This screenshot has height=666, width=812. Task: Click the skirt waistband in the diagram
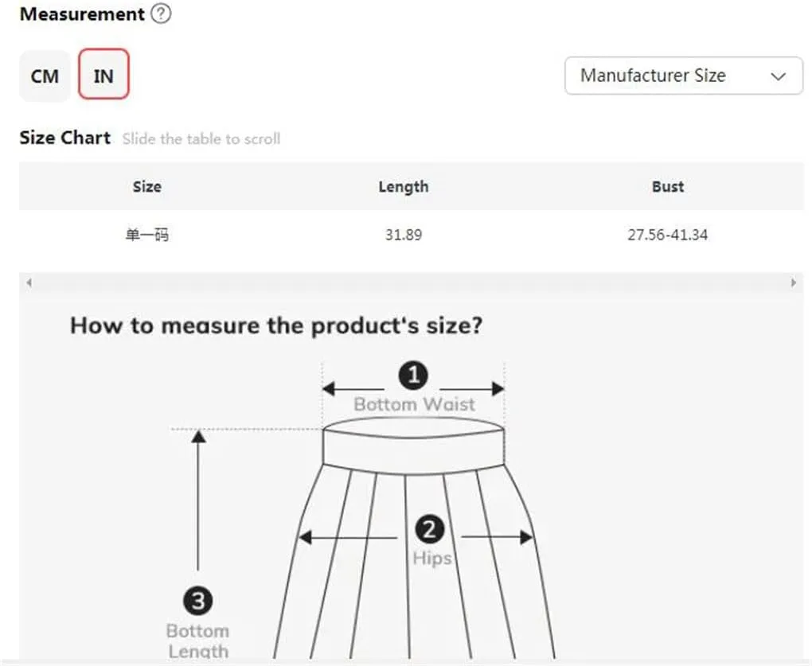pyautogui.click(x=413, y=446)
